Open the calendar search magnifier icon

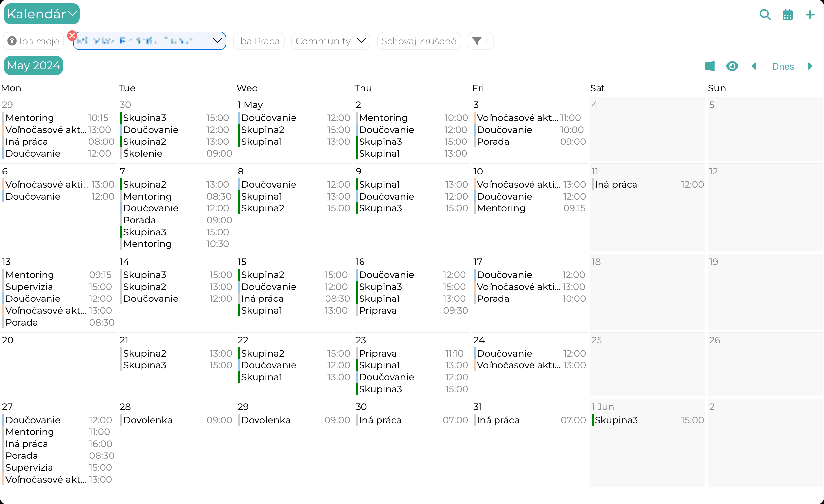coord(765,15)
